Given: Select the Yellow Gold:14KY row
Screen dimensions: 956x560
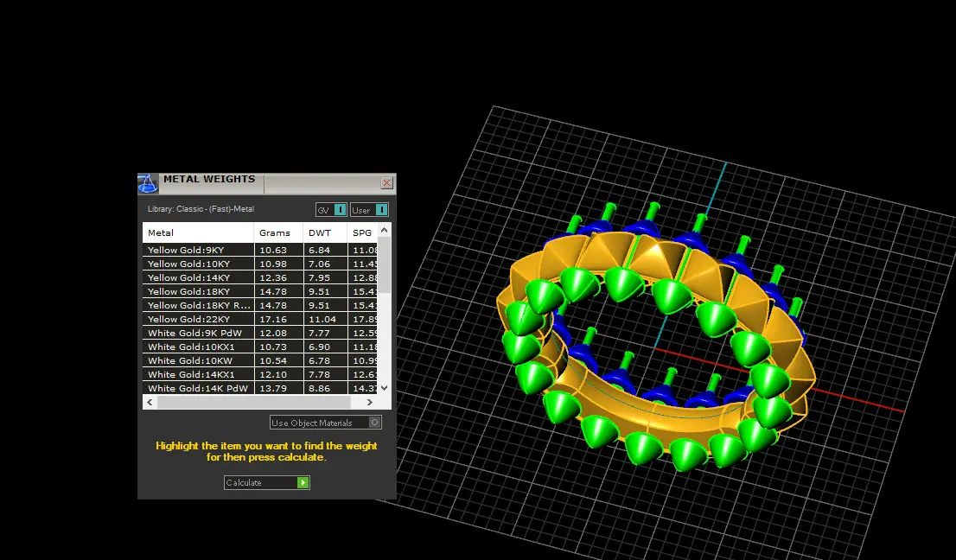Looking at the screenshot, I should [259, 278].
